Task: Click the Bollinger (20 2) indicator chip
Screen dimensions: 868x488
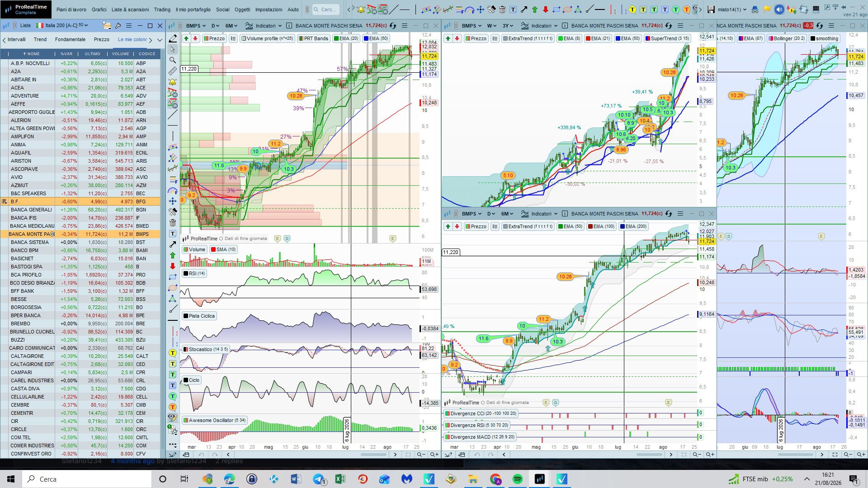Action: pos(786,38)
